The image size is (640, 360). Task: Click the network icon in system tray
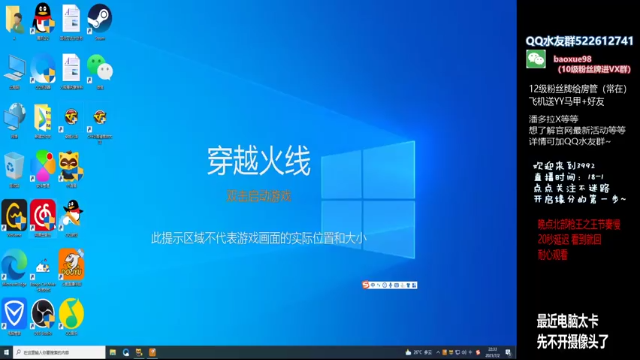(x=458, y=352)
